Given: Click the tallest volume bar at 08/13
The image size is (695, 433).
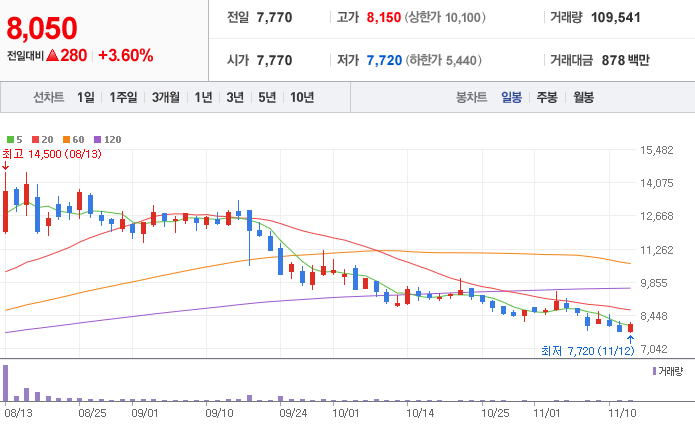Looking at the screenshot, I should click(6, 383).
